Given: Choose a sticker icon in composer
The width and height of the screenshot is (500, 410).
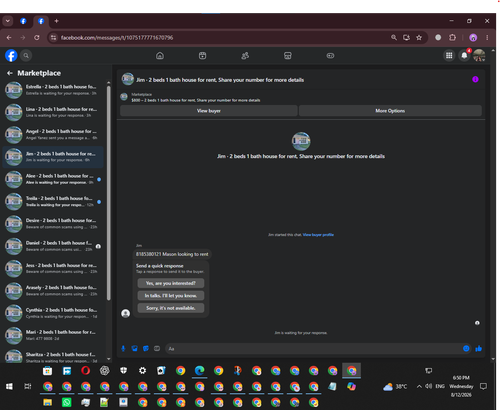Looking at the screenshot, I should pos(146,349).
